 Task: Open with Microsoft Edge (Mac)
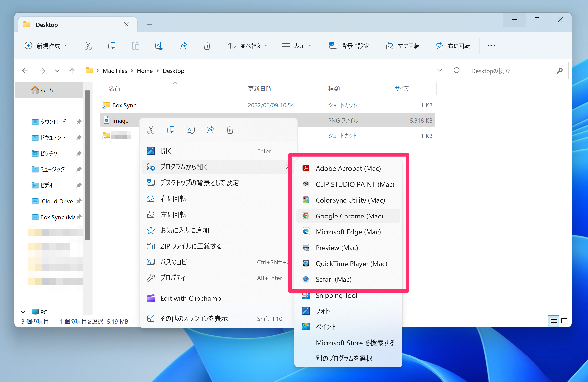(348, 232)
